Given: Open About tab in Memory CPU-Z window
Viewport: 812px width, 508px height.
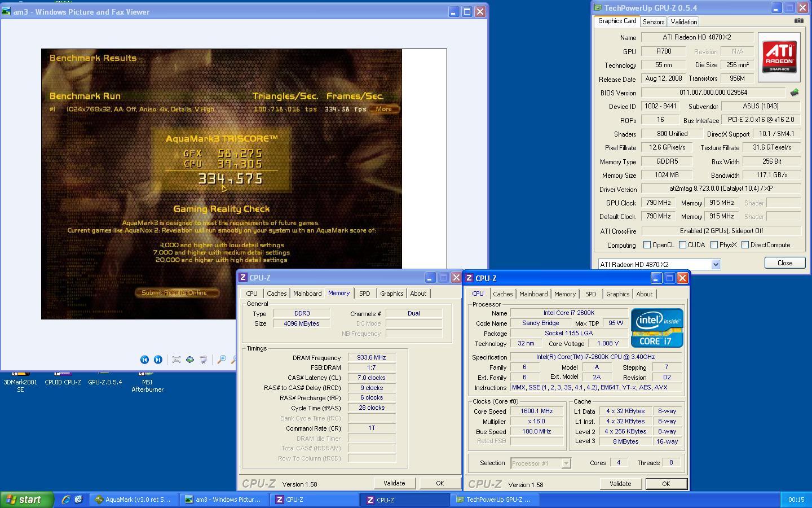Looking at the screenshot, I should point(418,294).
